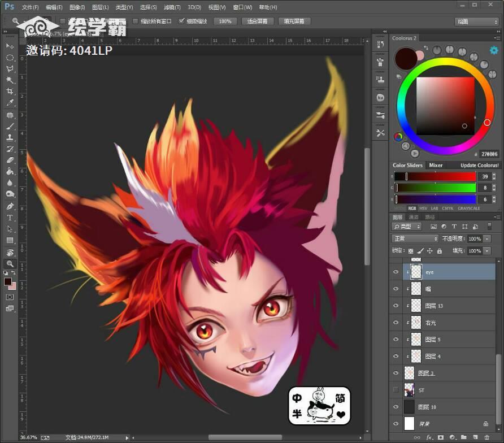Screen dimensions: 504x443
Task: Open the 文件(F) menu
Action: [30, 7]
